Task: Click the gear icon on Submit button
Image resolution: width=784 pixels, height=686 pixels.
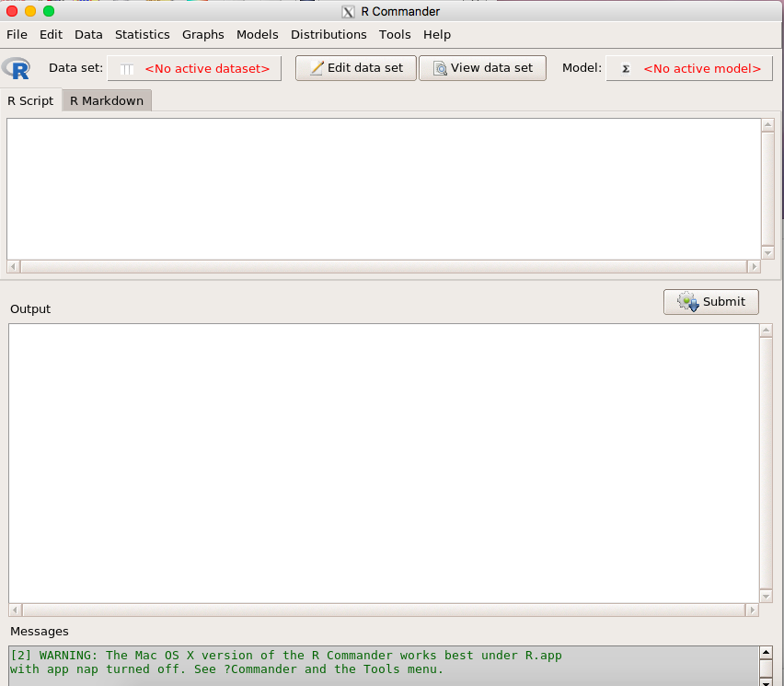Action: coord(687,302)
